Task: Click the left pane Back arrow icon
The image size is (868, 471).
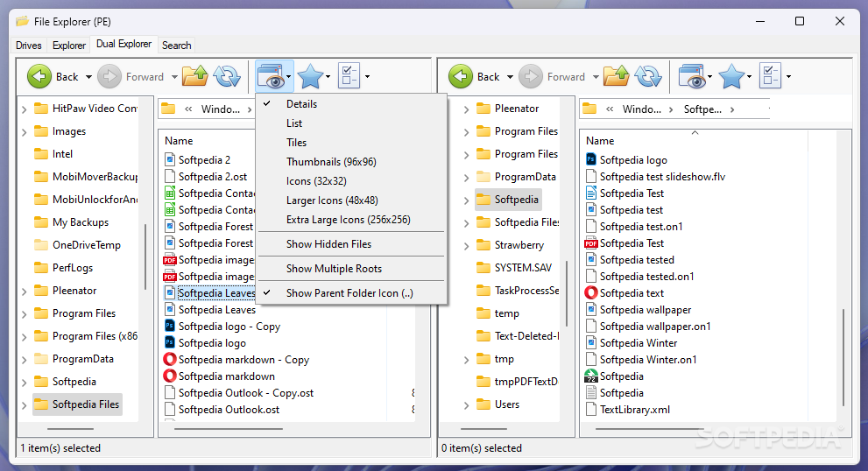Action: pyautogui.click(x=39, y=76)
